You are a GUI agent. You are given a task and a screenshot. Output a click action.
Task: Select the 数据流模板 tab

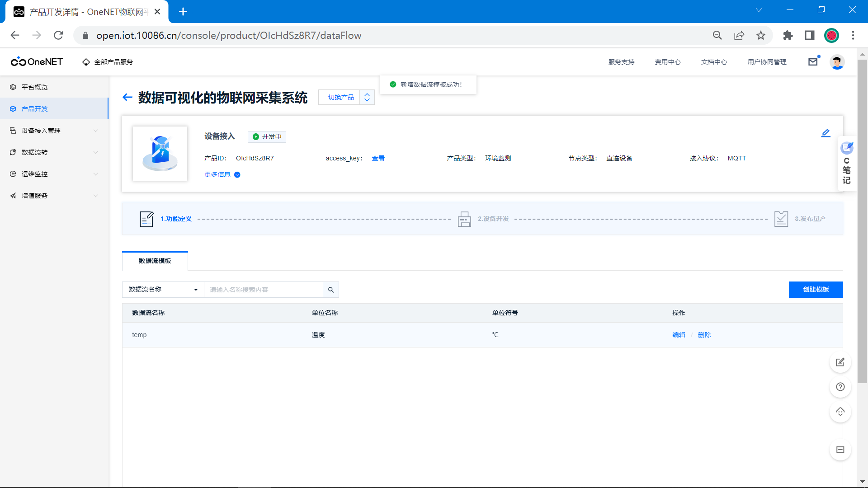coord(155,261)
